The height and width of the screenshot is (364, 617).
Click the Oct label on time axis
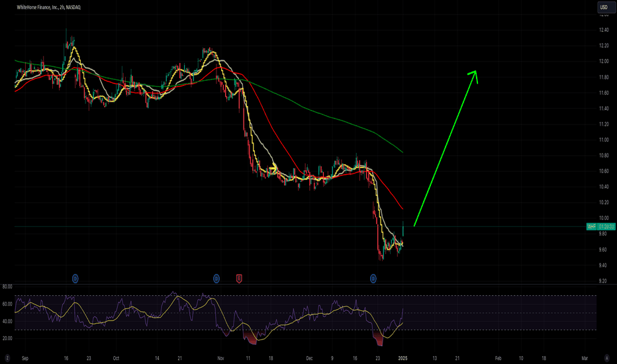click(x=116, y=359)
